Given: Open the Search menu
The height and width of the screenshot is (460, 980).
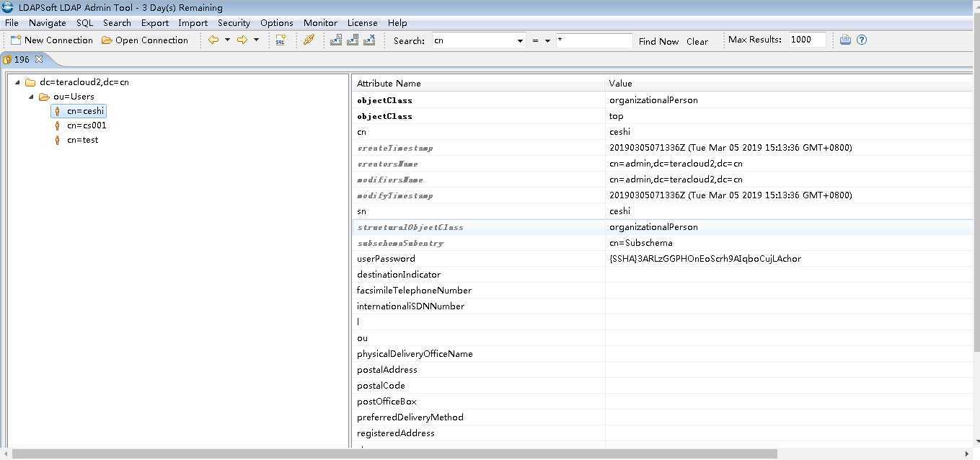Looking at the screenshot, I should coord(117,23).
